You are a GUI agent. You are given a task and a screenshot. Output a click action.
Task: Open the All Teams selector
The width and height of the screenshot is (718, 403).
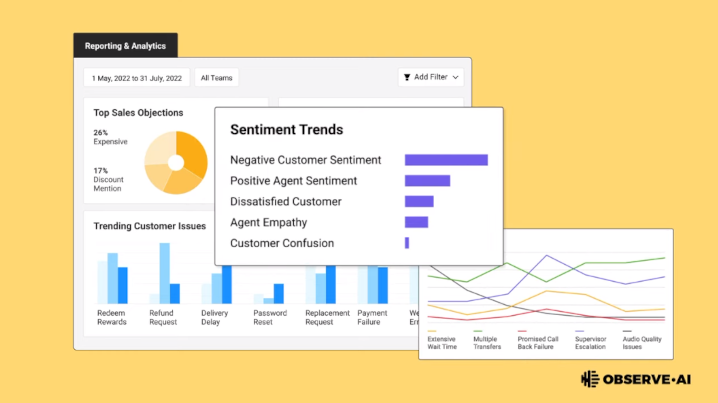click(x=217, y=78)
